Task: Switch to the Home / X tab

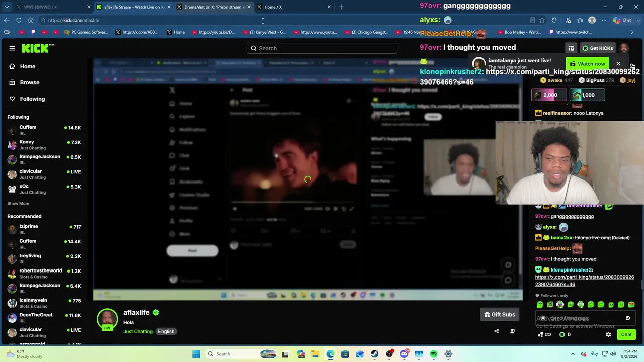Action: (294, 7)
